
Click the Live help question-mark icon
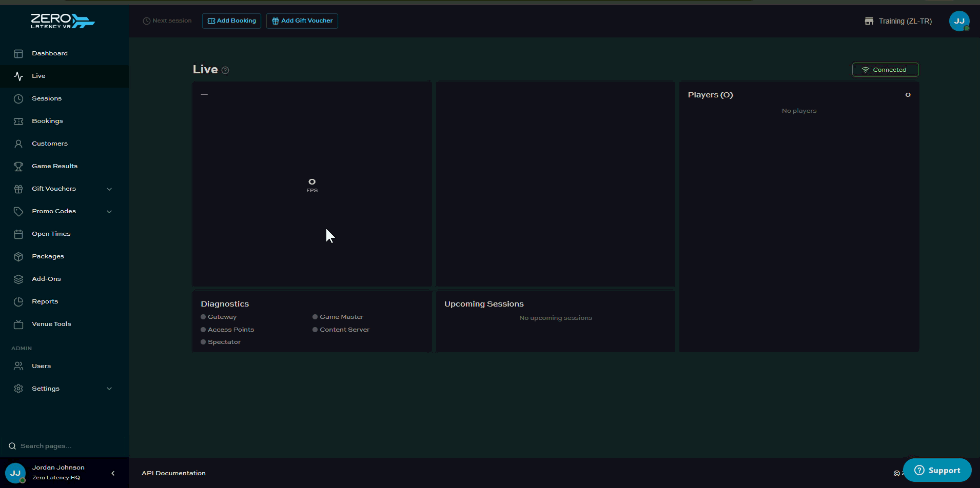tap(225, 70)
